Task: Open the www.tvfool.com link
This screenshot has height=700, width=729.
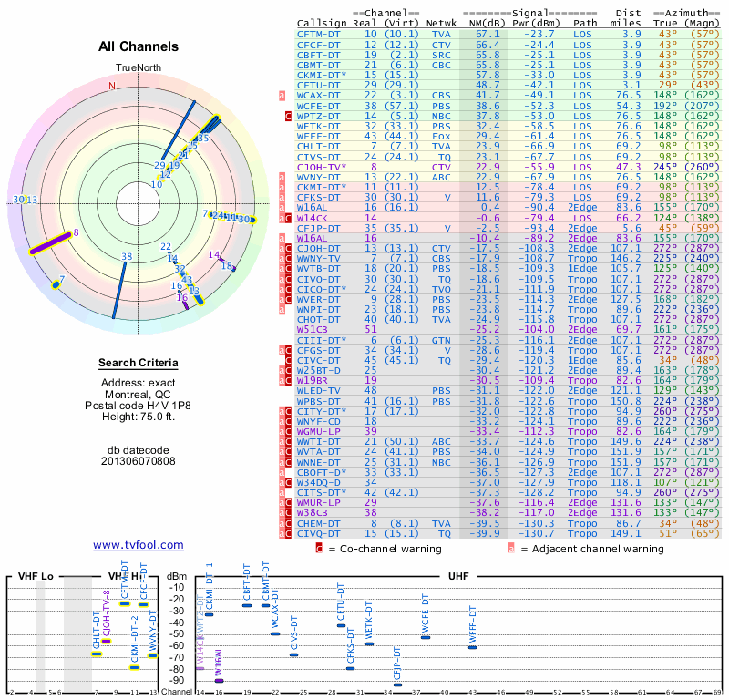Action: click(x=139, y=545)
